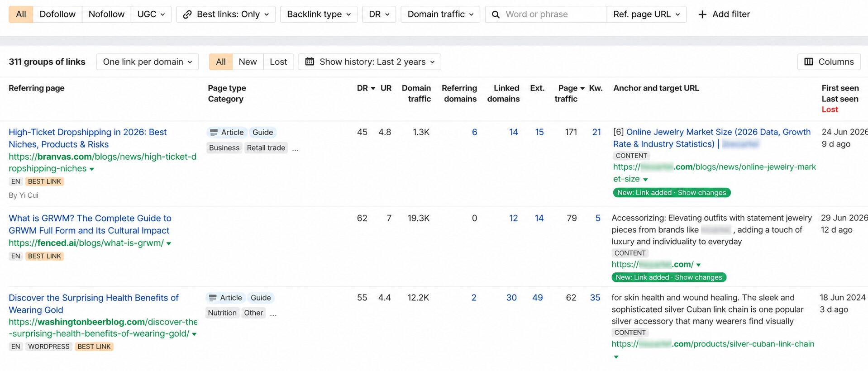Viewport: 868px width, 371px height.
Task: Open linked domains count 30
Action: coord(511,298)
